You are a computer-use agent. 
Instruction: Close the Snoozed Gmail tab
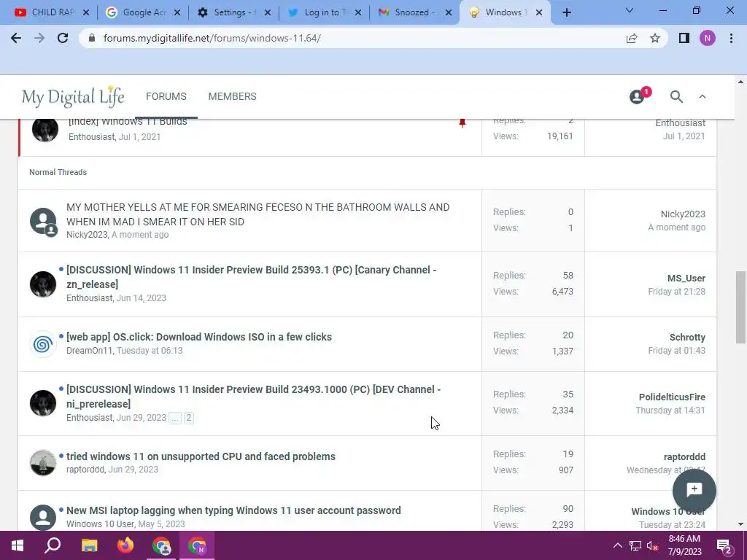pyautogui.click(x=449, y=13)
